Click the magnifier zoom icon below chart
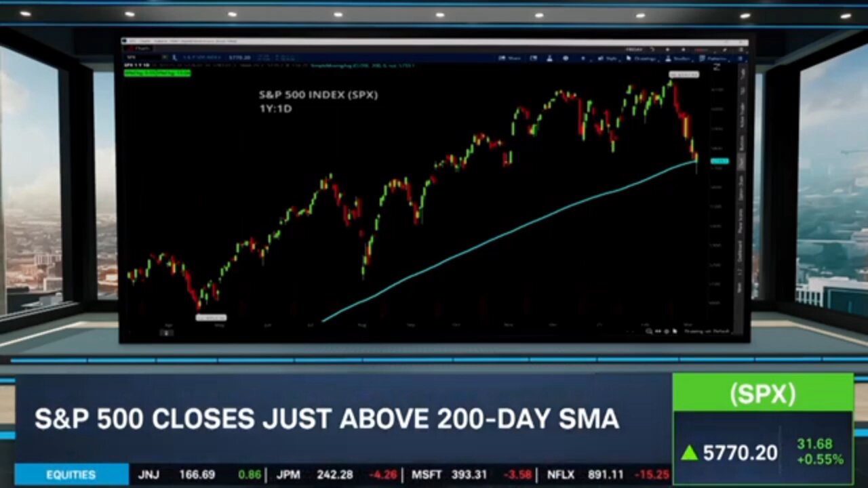 click(649, 331)
